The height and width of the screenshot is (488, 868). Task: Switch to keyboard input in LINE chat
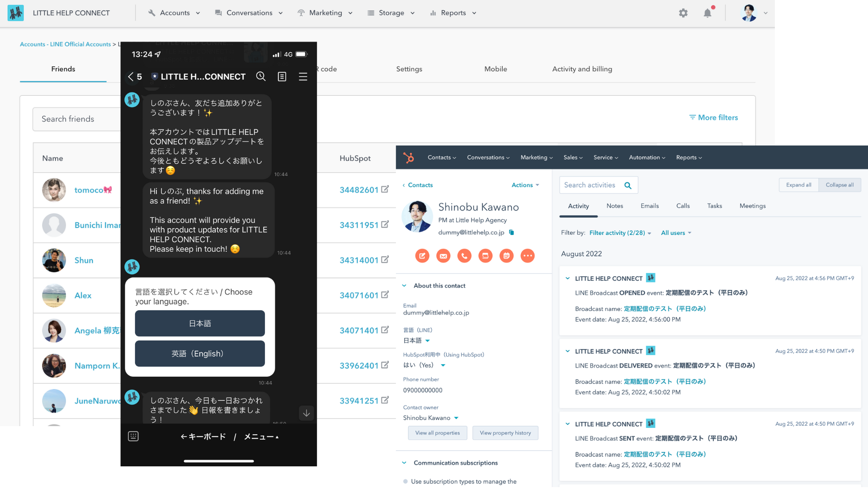click(133, 436)
